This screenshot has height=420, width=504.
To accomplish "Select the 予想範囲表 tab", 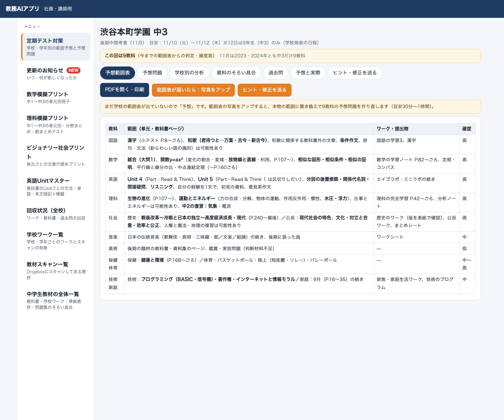I will pyautogui.click(x=118, y=73).
